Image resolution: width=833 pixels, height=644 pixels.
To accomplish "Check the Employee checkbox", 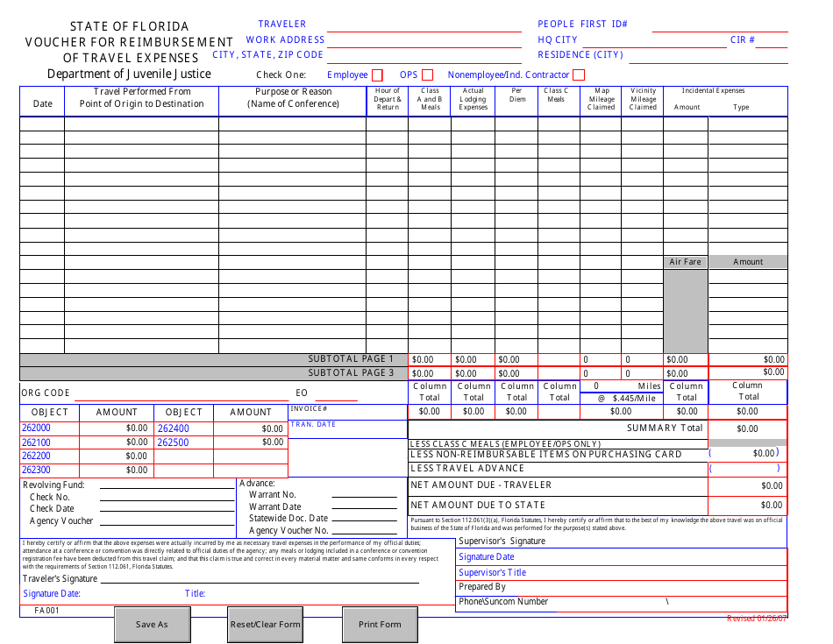I will 378,74.
